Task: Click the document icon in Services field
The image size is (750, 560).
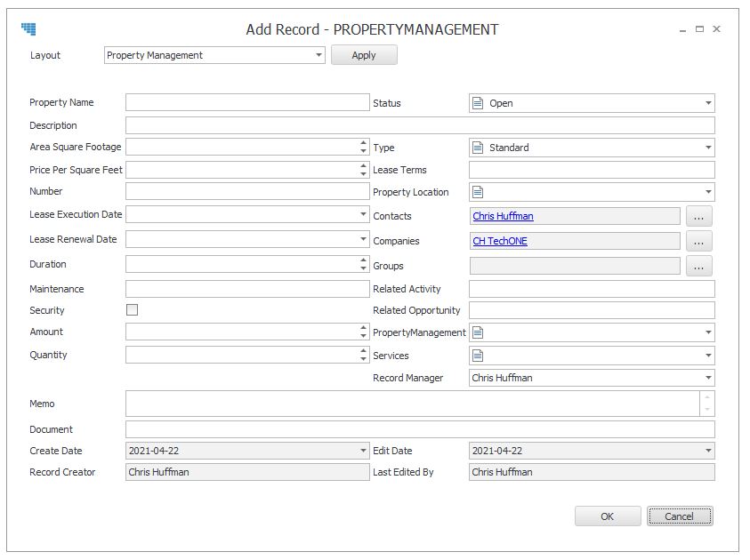Action: (478, 356)
